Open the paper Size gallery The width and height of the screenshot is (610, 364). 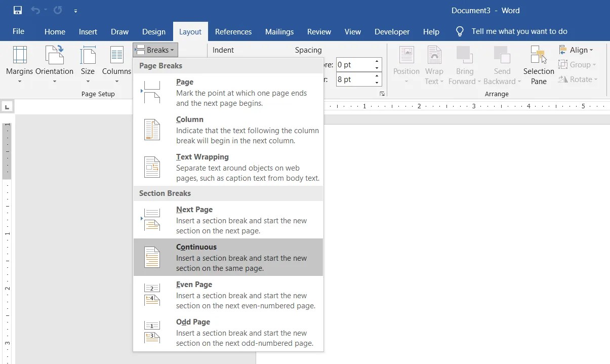click(88, 63)
